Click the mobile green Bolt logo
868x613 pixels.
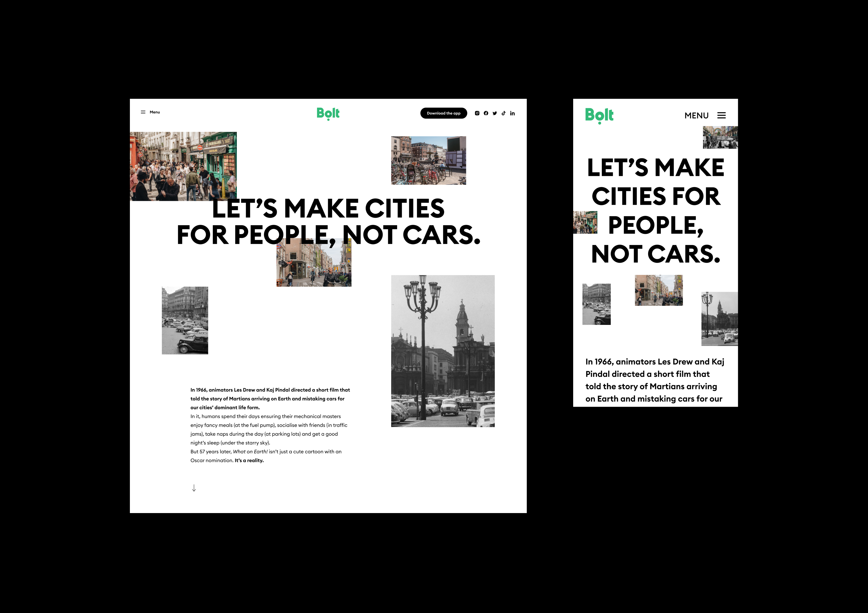coord(599,115)
